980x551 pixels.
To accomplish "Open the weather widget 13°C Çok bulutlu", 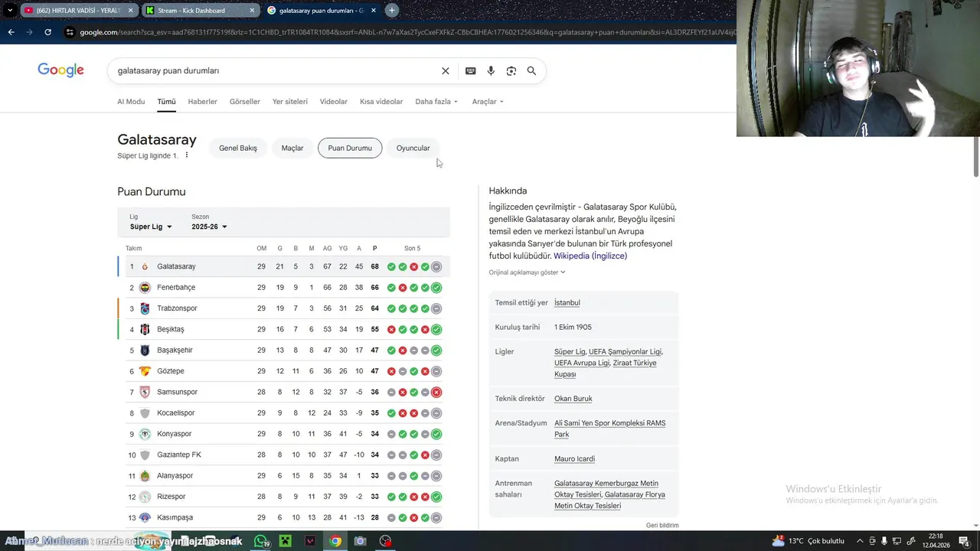I will point(808,541).
